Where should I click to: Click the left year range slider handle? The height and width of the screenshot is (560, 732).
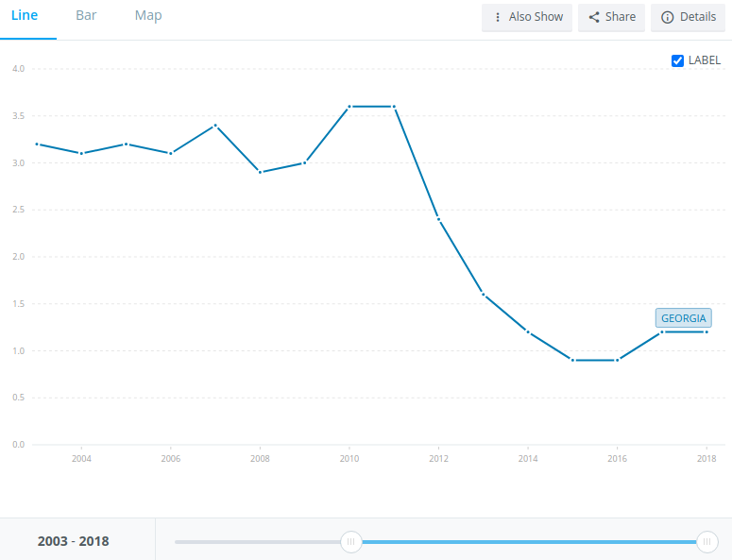click(x=350, y=541)
